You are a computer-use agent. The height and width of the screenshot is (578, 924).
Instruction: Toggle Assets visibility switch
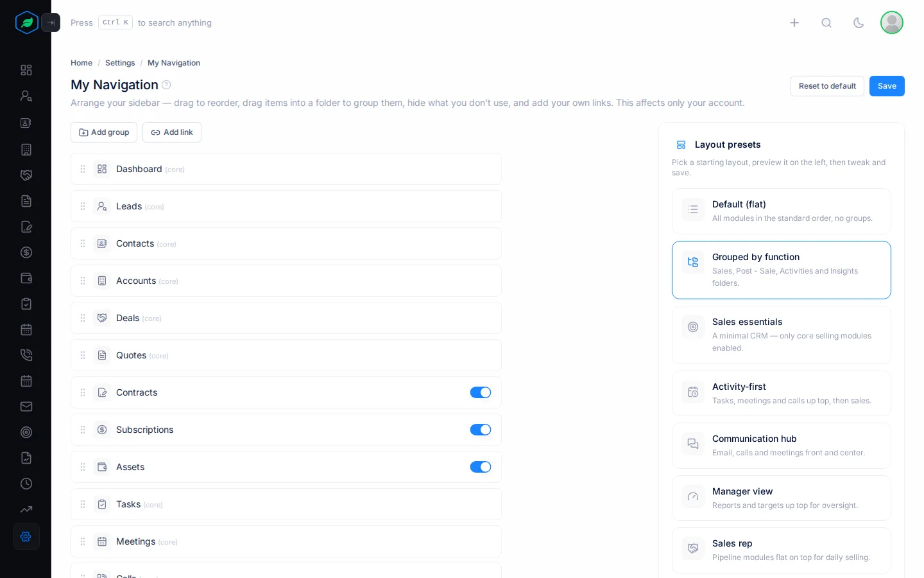coord(481,467)
